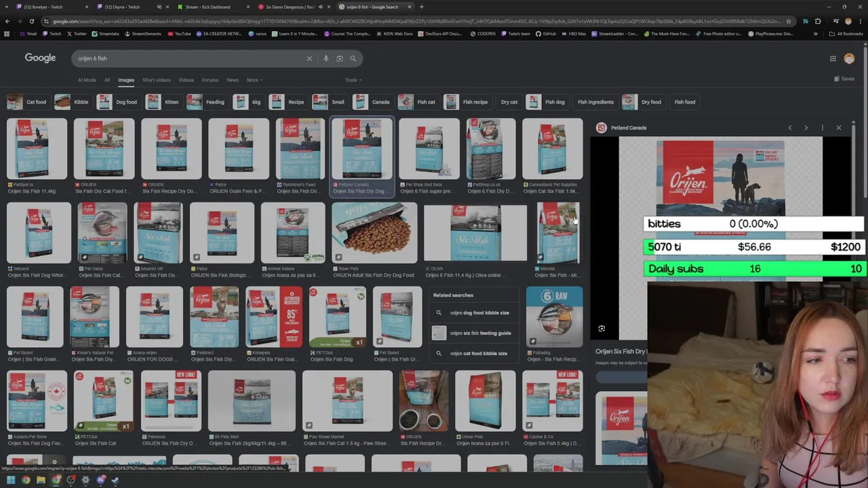Close the Petland Canada preview panel

[838, 127]
